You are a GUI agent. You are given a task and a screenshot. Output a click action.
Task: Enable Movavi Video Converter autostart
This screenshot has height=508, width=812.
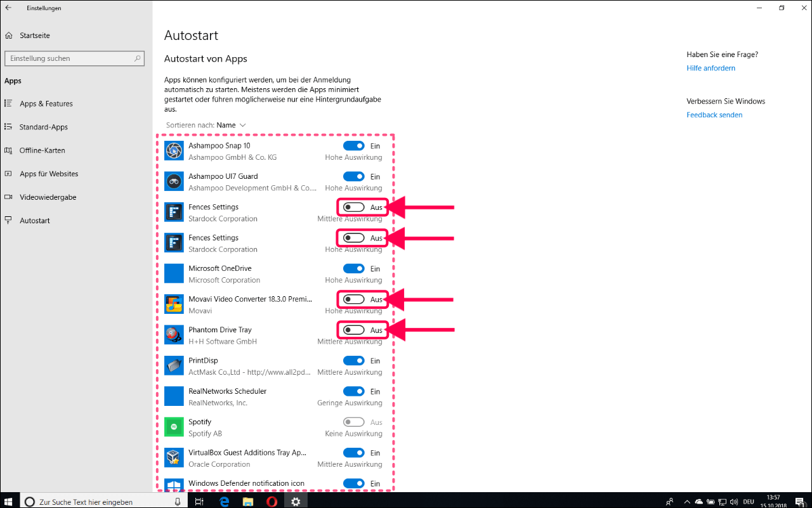point(354,299)
